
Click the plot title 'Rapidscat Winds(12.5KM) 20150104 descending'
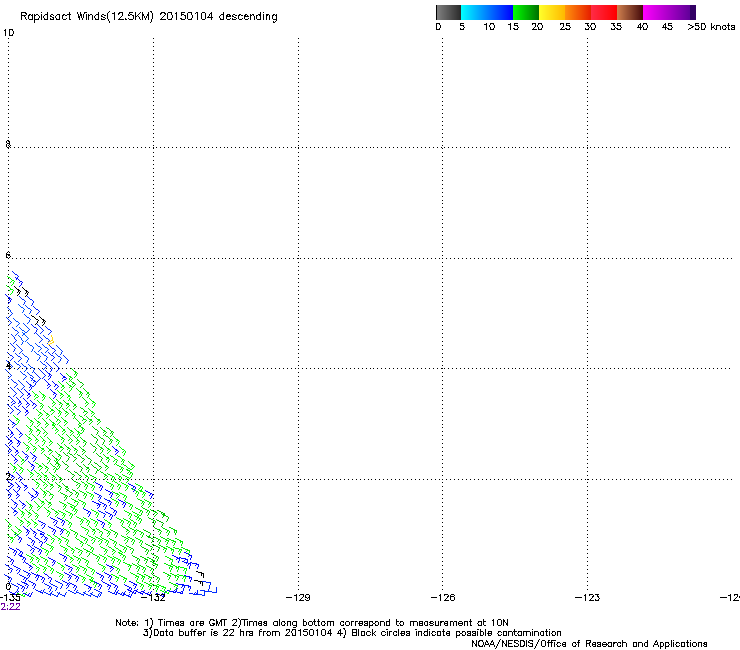coord(149,17)
